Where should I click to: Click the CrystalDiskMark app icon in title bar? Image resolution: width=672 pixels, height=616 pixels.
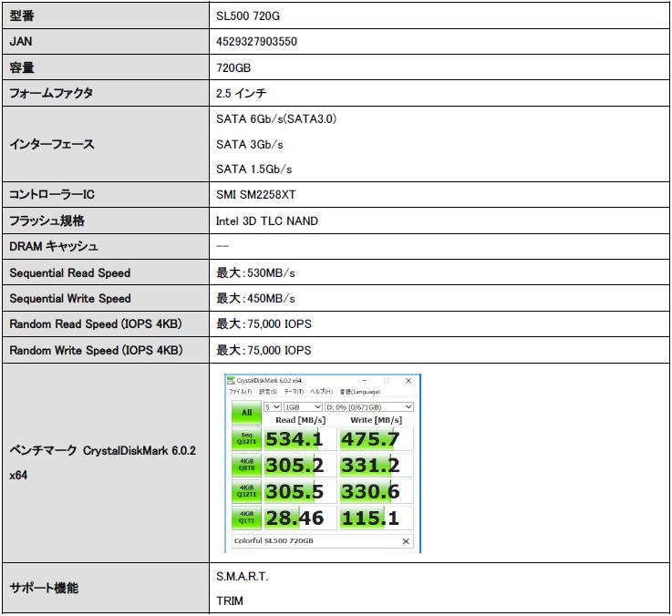pos(231,380)
